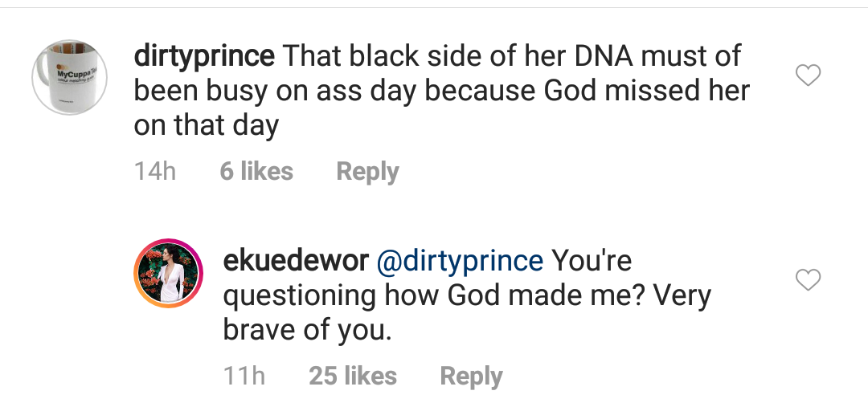Reply to ekuedewor's comment

(471, 376)
